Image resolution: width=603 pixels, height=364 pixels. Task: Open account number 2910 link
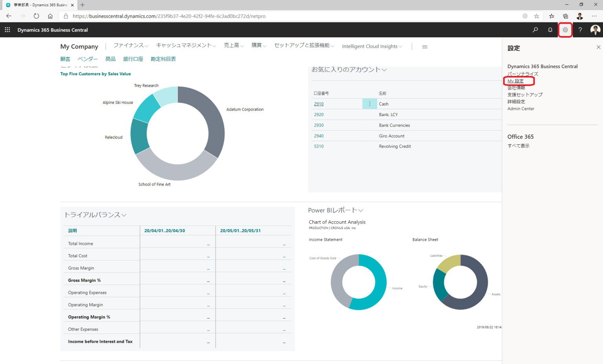click(x=319, y=104)
